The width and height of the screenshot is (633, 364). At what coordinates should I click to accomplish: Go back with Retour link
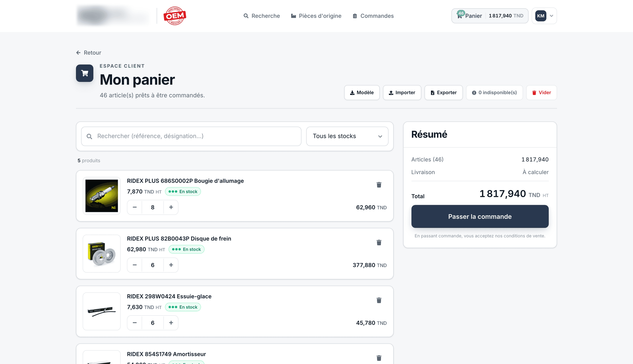point(89,52)
